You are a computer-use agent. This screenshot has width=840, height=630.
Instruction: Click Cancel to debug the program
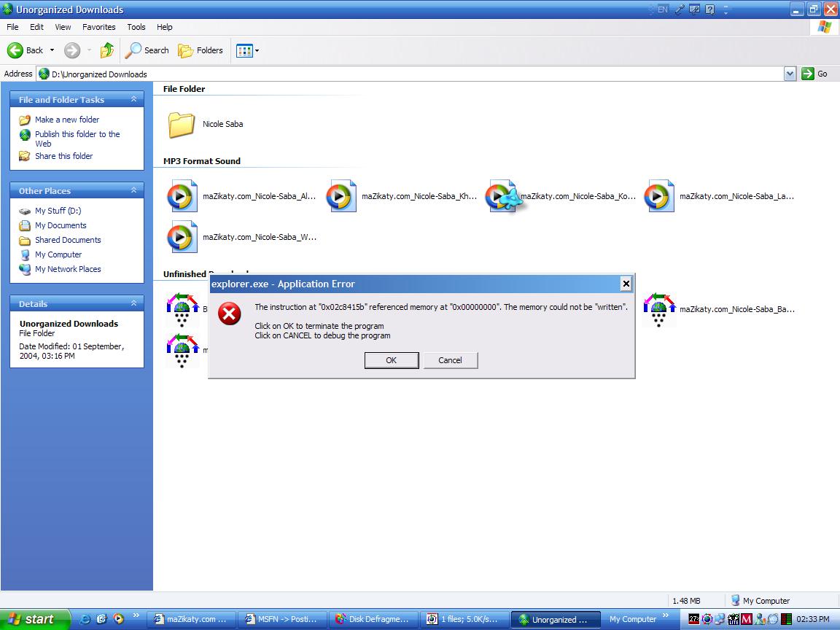click(451, 360)
